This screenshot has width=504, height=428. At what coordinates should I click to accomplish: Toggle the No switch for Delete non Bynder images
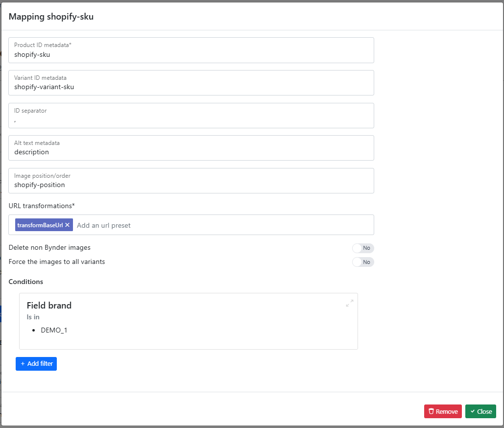point(362,248)
